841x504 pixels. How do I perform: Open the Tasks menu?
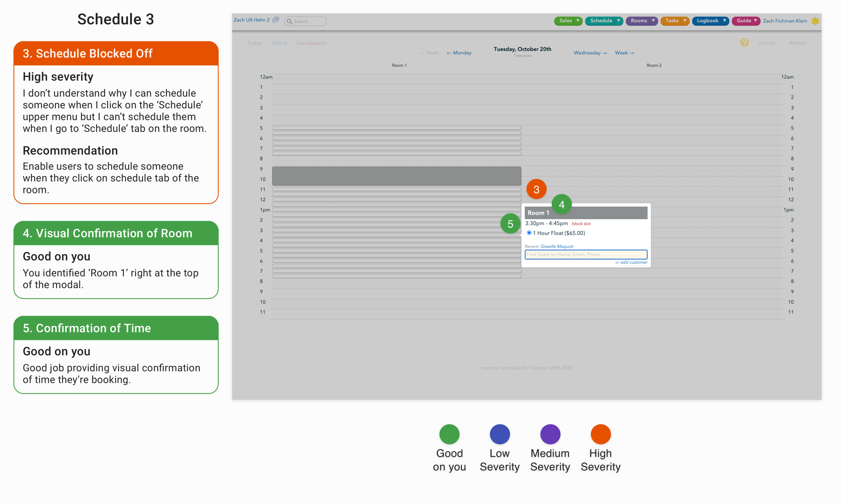[x=671, y=21]
